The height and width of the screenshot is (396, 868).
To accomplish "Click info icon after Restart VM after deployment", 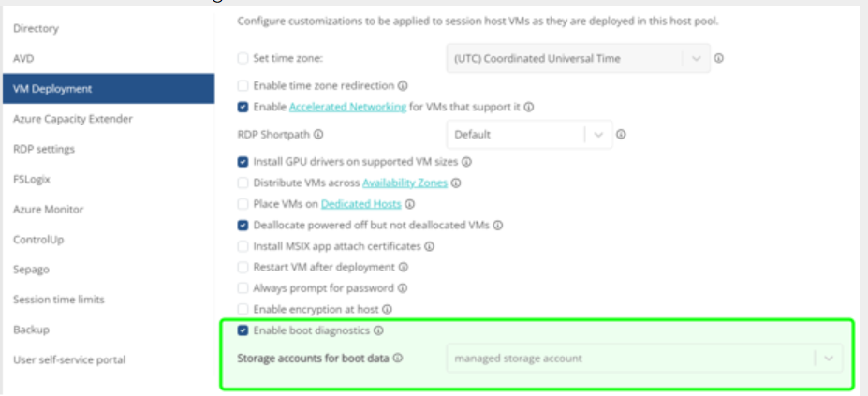I will [x=403, y=266].
